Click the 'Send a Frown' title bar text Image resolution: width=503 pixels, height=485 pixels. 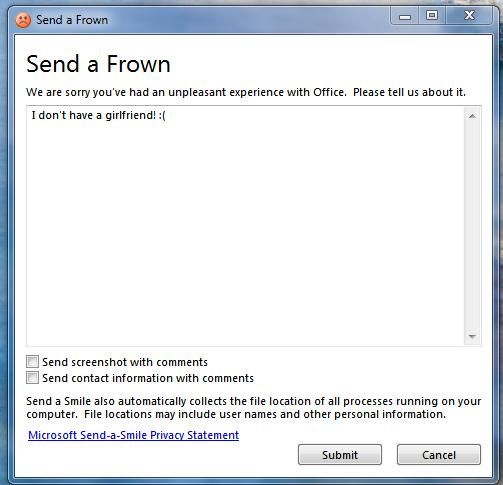pyautogui.click(x=72, y=20)
